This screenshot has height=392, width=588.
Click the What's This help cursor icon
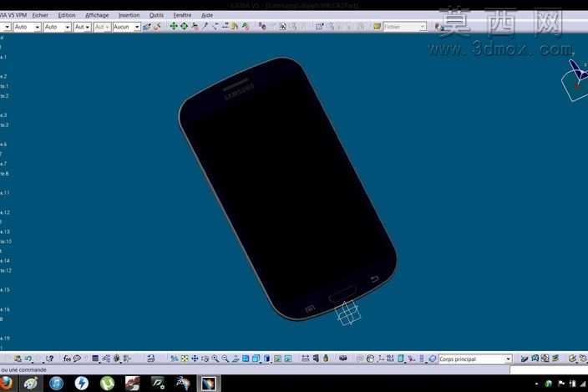pyautogui.click(x=50, y=359)
